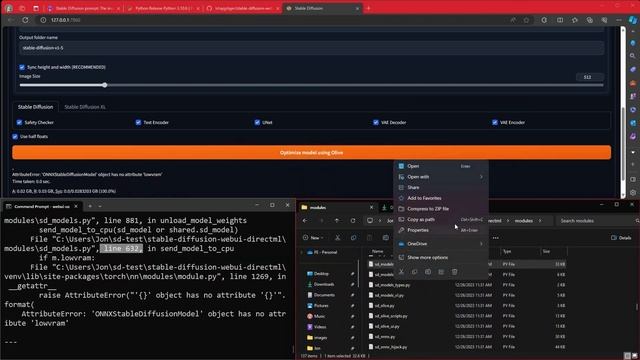Switch to the Stable Diffusion XL tab
The height and width of the screenshot is (360, 640).
pos(85,107)
